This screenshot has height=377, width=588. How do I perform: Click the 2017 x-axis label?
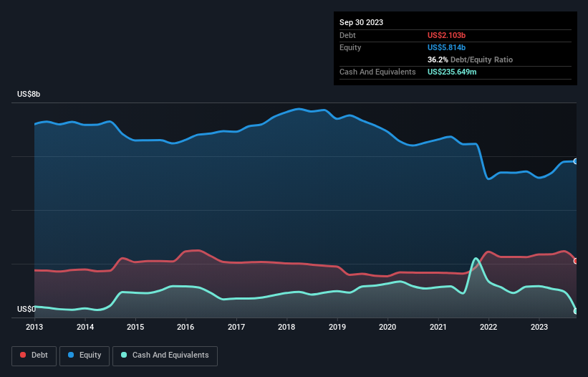pos(236,327)
